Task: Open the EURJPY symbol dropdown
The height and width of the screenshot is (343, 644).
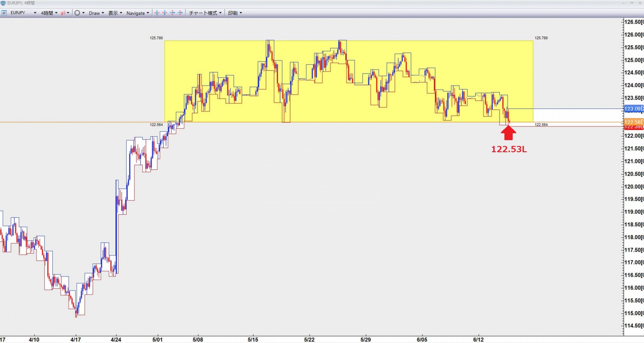Action: (x=35, y=13)
